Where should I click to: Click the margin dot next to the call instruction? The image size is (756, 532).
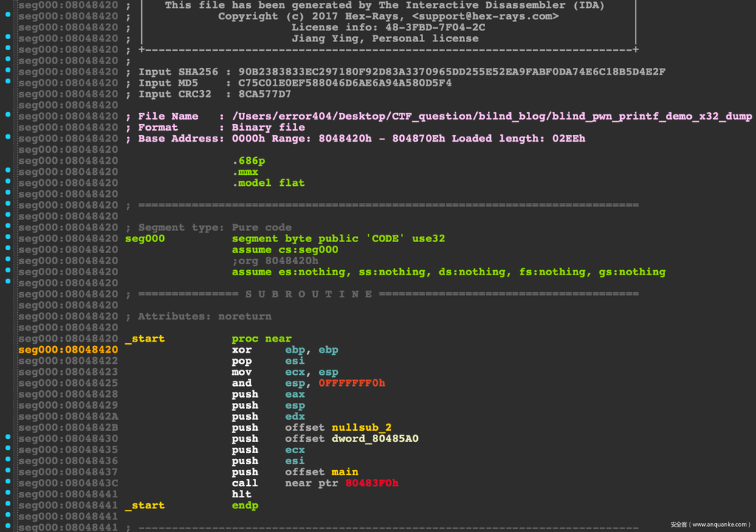(x=8, y=481)
